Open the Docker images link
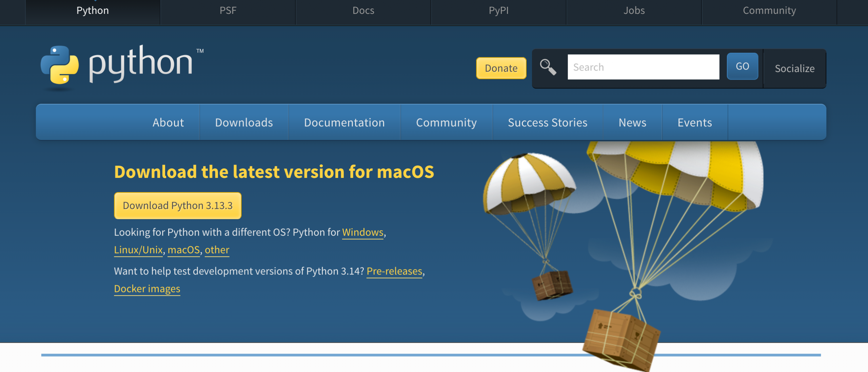 click(147, 288)
